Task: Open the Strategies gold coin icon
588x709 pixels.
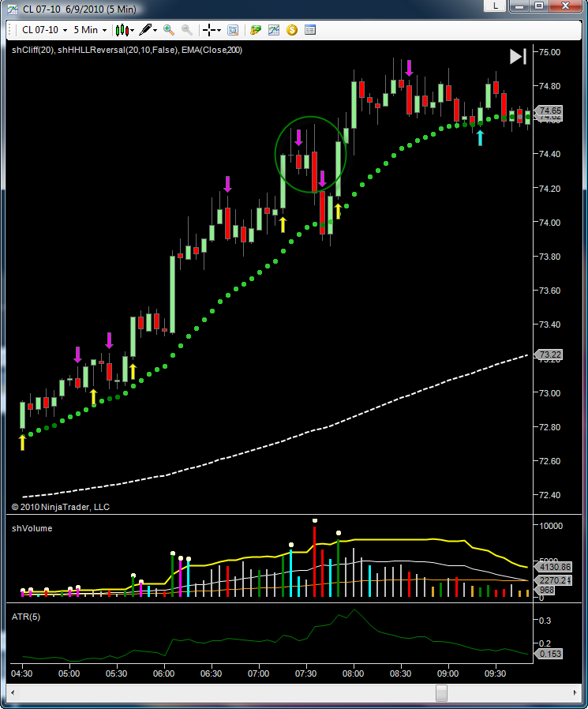Action: click(x=292, y=30)
